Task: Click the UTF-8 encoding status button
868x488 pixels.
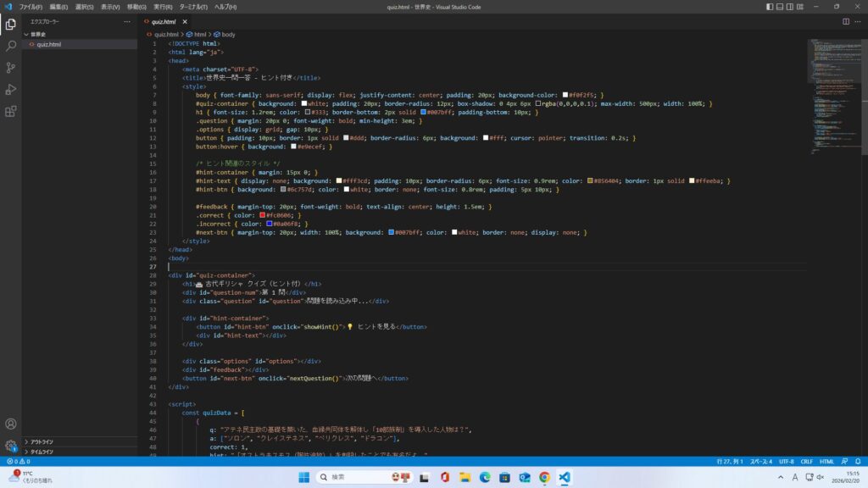Action: tap(785, 462)
